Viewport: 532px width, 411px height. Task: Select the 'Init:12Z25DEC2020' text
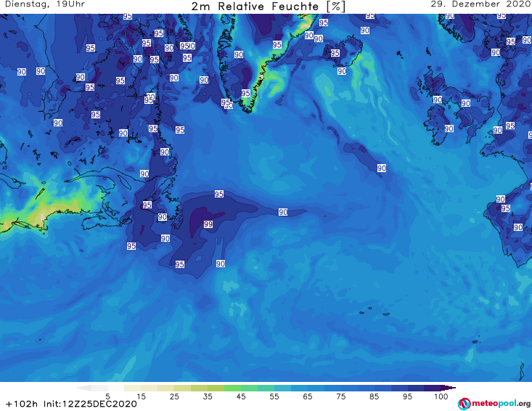click(90, 404)
